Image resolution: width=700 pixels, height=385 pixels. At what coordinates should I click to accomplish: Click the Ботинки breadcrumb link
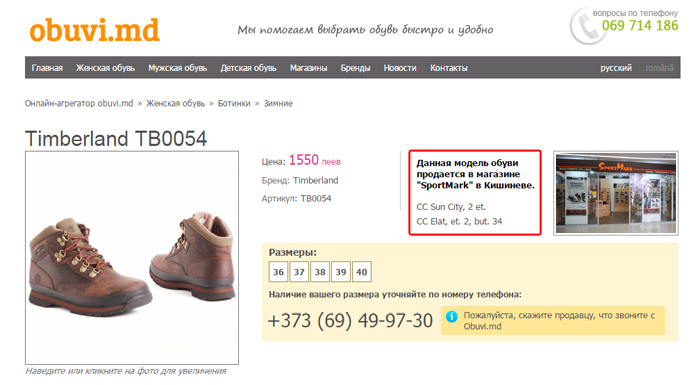tap(234, 103)
